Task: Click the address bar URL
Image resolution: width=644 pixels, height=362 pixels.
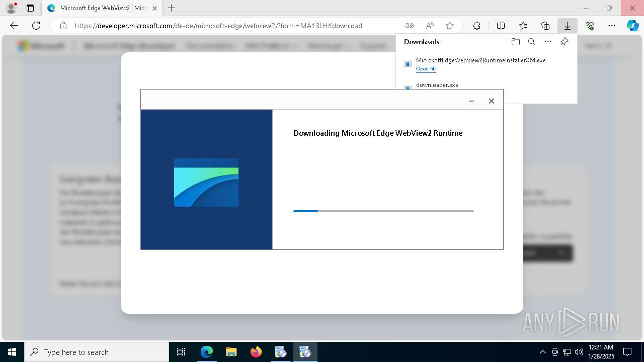Action: (x=218, y=26)
